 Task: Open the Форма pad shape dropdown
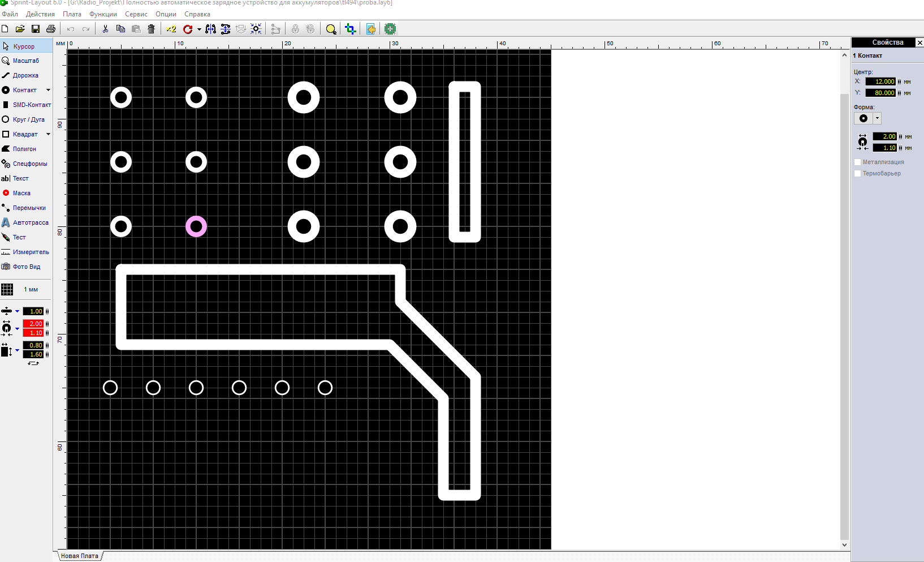click(x=877, y=118)
